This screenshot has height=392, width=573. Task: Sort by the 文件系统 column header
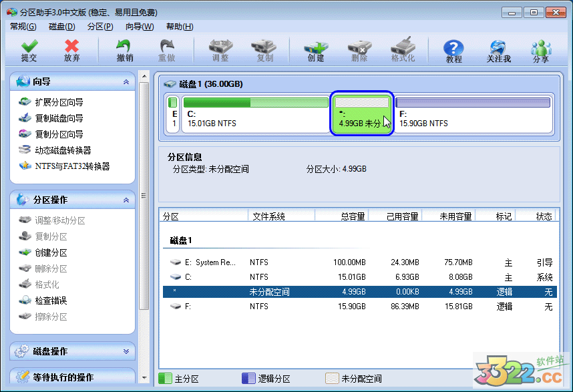(267, 216)
